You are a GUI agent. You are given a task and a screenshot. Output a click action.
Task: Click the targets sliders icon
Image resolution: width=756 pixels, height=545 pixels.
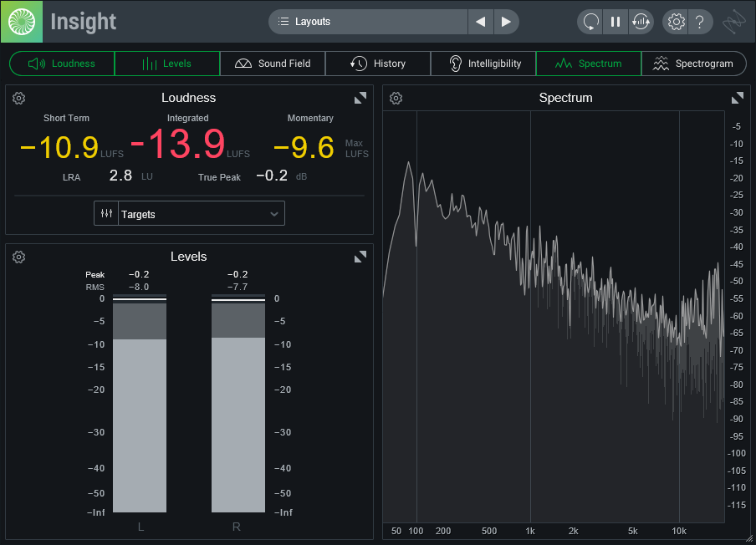[106, 213]
